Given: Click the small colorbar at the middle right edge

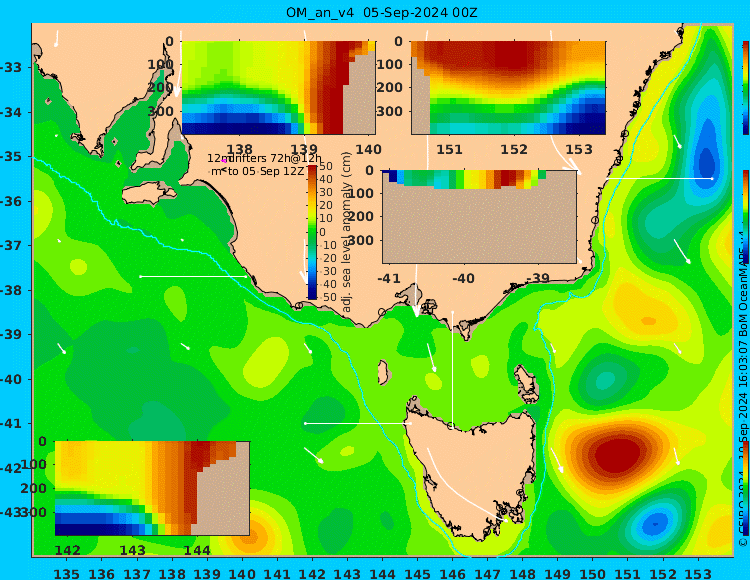Looking at the screenshot, I should [x=746, y=217].
